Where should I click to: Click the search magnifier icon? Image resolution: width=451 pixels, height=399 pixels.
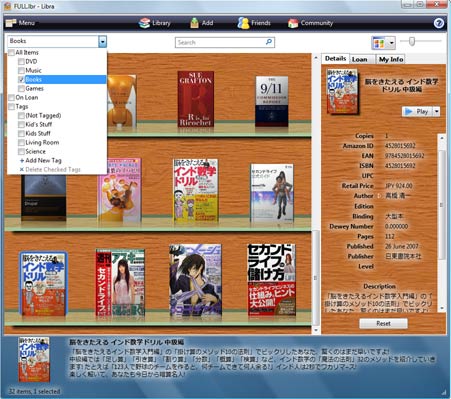coord(269,42)
